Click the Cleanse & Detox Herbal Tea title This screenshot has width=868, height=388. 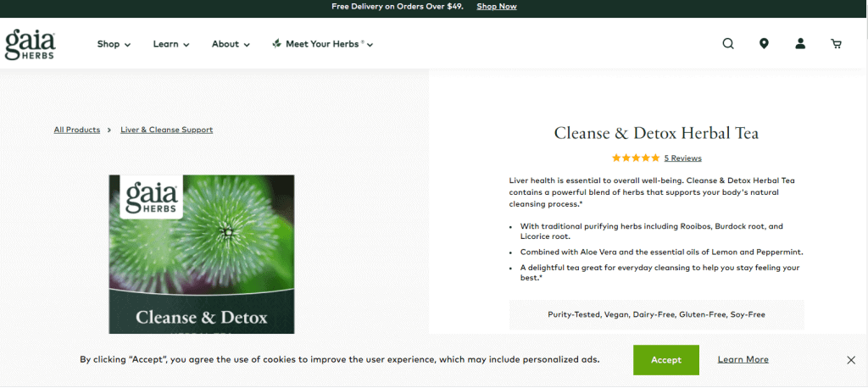point(656,133)
